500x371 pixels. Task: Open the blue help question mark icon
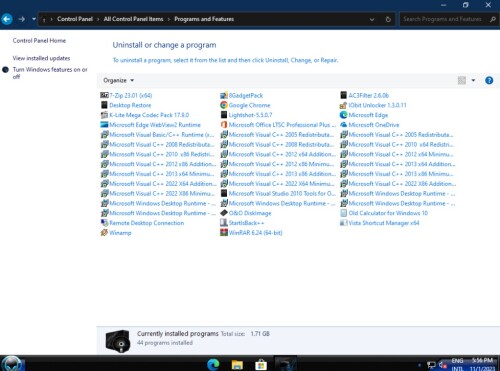pos(489,80)
